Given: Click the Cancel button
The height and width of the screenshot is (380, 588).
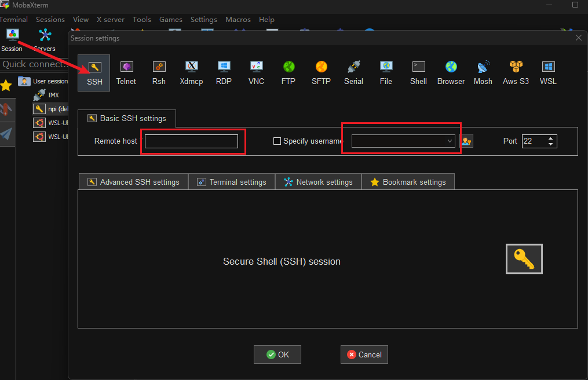Looking at the screenshot, I should [364, 355].
